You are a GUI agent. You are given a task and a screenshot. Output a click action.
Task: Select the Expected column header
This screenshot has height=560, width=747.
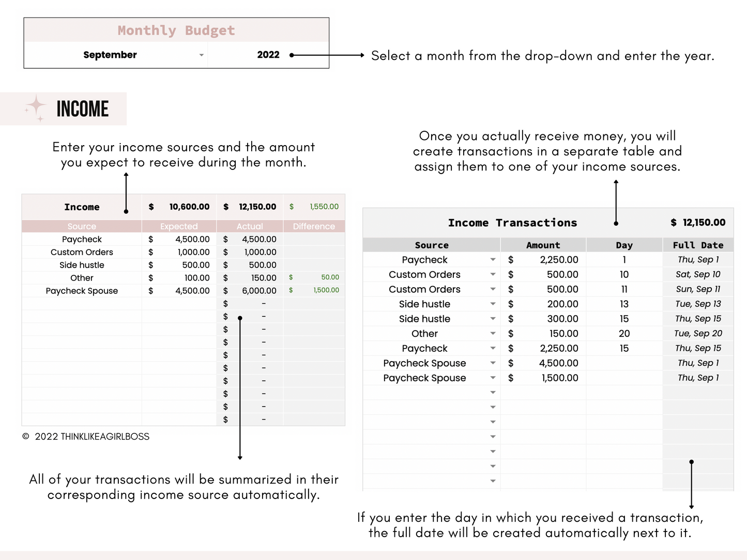click(x=179, y=226)
